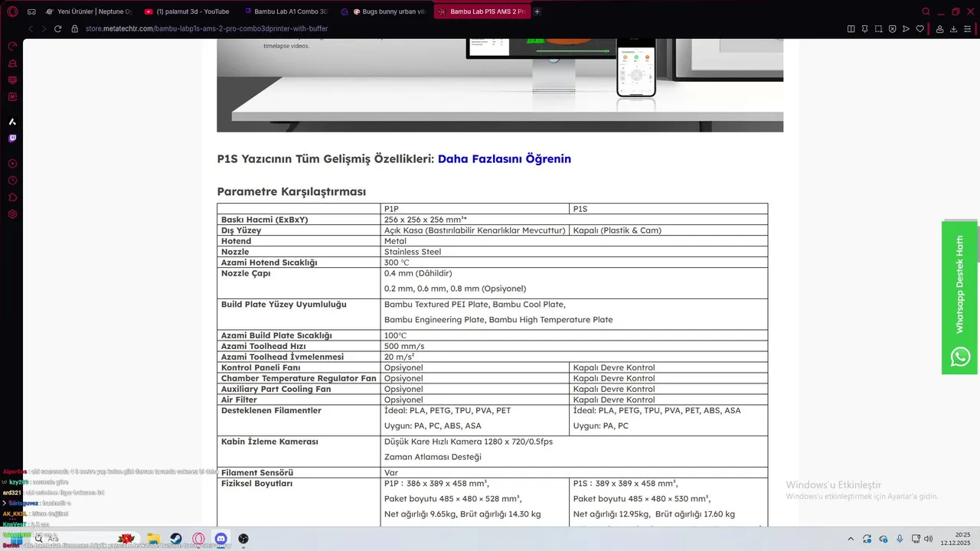Screen dimensions: 980x551
Task: Open the Windows search box labeled Ara
Action: 84,539
